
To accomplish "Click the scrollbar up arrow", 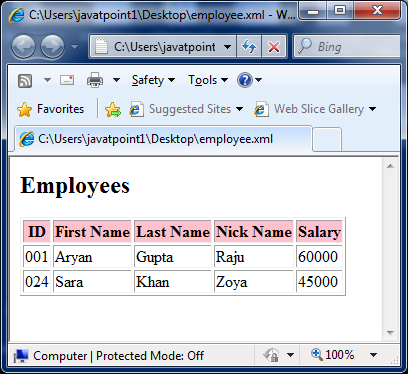I will [391, 166].
